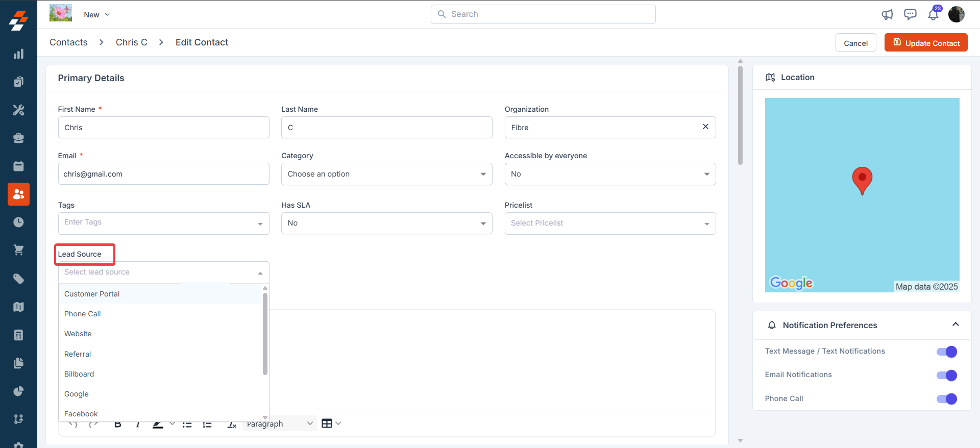980x448 pixels.
Task: Open the documents copy icon in sidebar
Action: coord(18,363)
